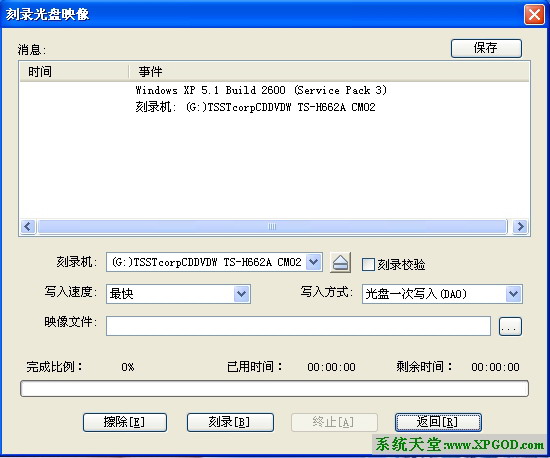Click the 事件 column header
550x458 pixels.
(329, 72)
